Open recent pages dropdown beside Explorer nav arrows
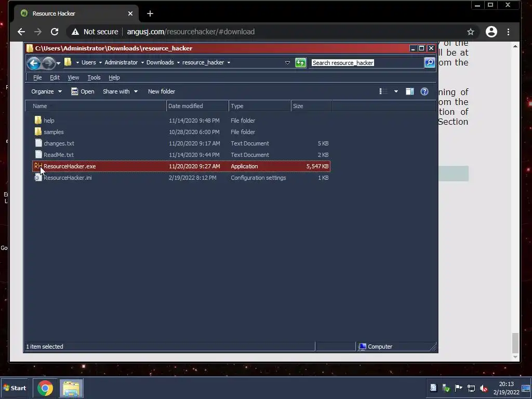The image size is (532, 399). coord(58,63)
